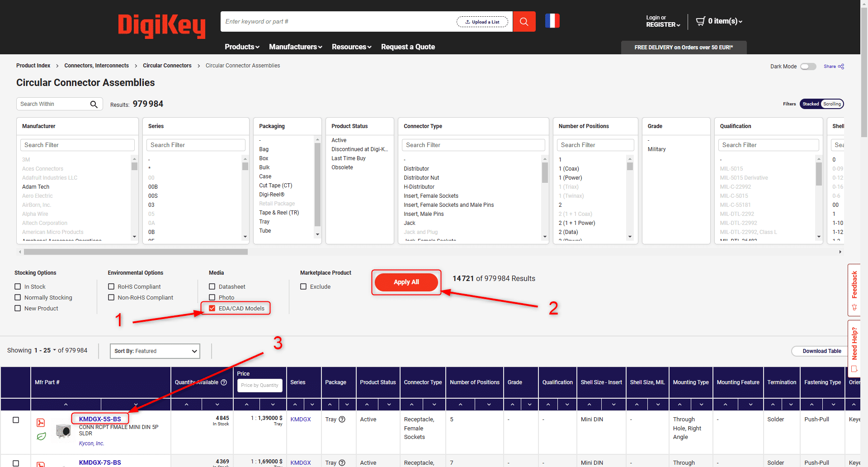Open the Manufacturers menu
This screenshot has width=868, height=467.
295,47
